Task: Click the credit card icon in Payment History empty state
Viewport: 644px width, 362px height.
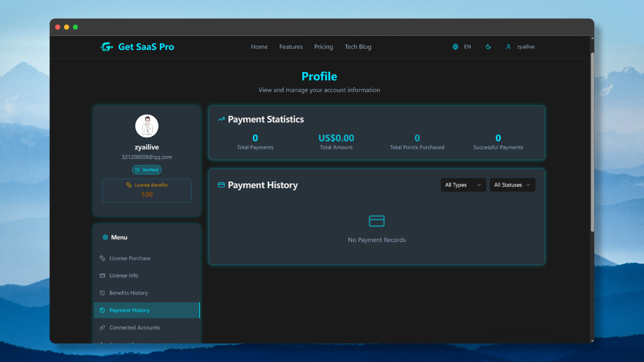Action: [377, 220]
